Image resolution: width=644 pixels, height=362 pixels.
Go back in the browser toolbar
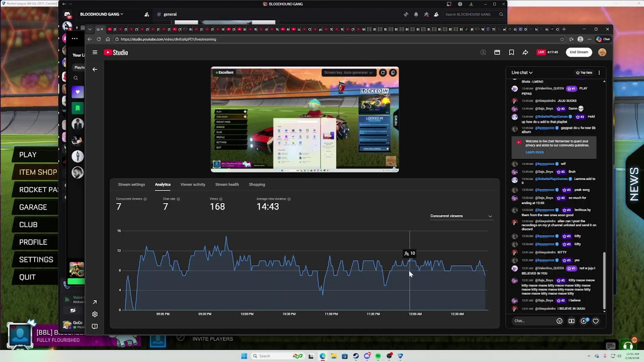[90, 39]
